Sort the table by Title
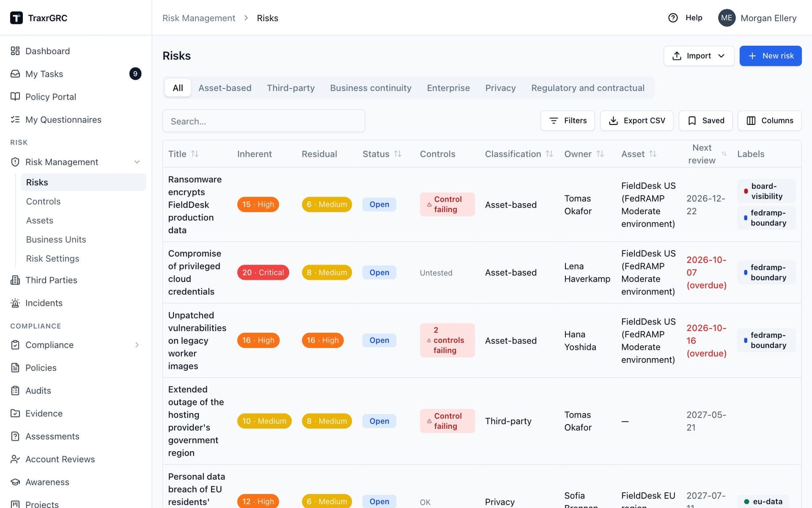 click(195, 153)
